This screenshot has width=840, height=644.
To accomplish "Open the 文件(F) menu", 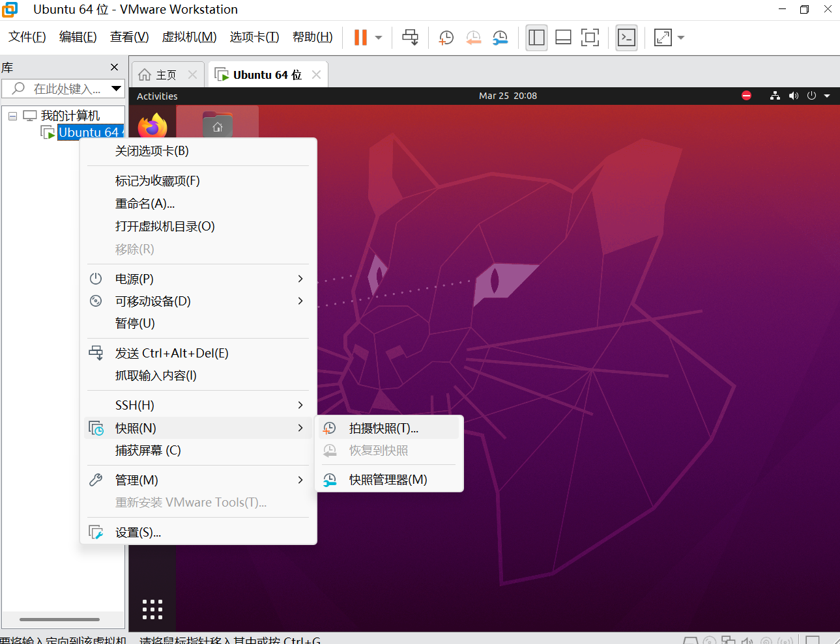I will pyautogui.click(x=27, y=37).
